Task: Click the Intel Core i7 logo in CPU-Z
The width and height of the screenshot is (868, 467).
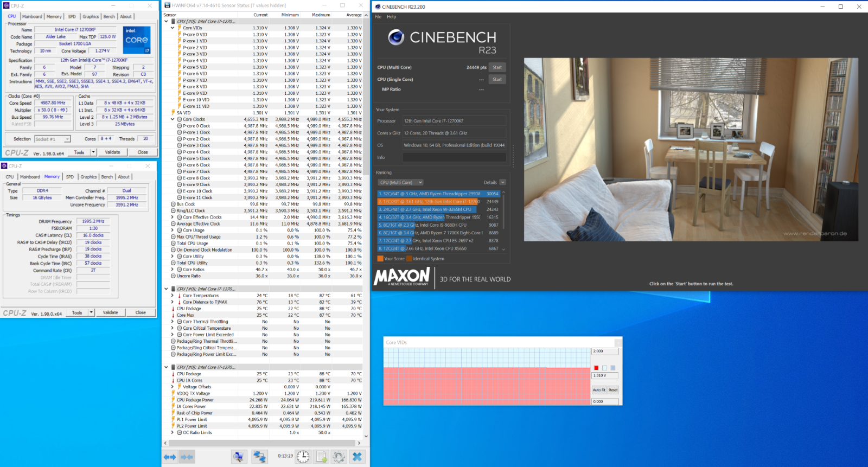Action: 137,40
